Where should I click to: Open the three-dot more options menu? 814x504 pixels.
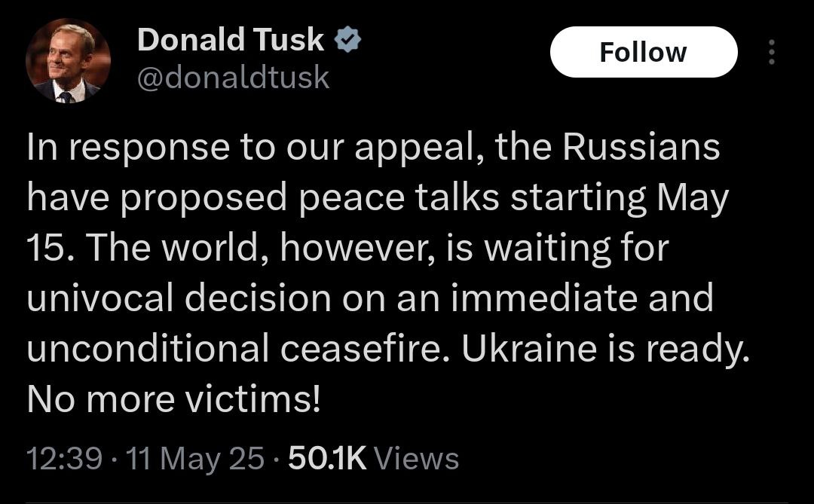pyautogui.click(x=770, y=52)
